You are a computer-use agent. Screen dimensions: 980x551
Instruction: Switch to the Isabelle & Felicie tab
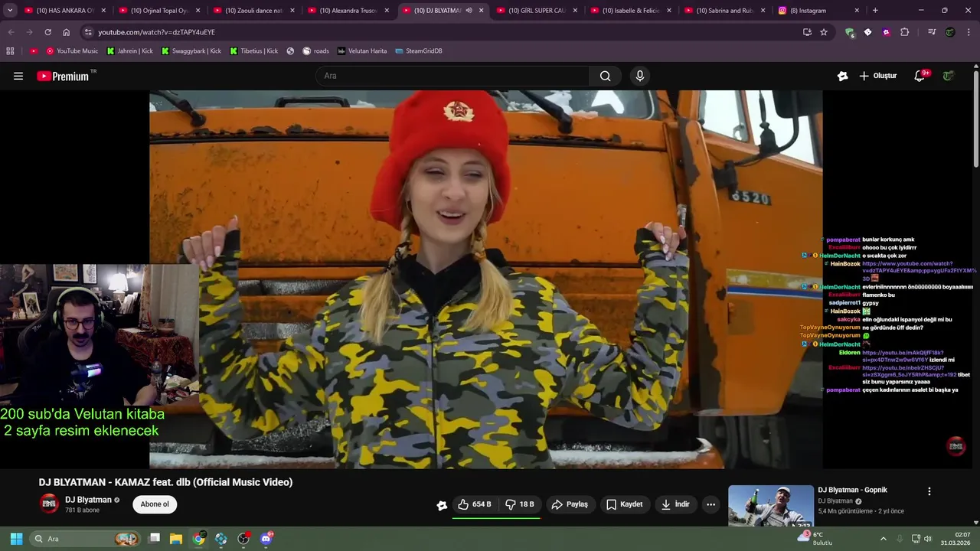pos(630,11)
